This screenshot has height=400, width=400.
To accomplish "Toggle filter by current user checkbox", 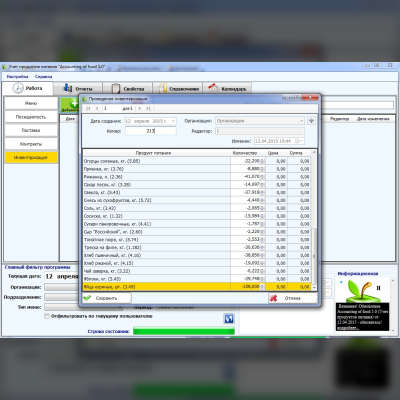I will pos(47,316).
